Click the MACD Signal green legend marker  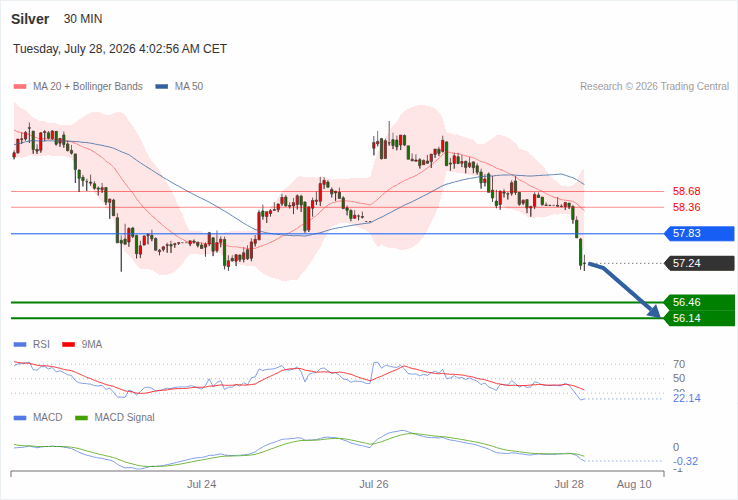coord(81,418)
